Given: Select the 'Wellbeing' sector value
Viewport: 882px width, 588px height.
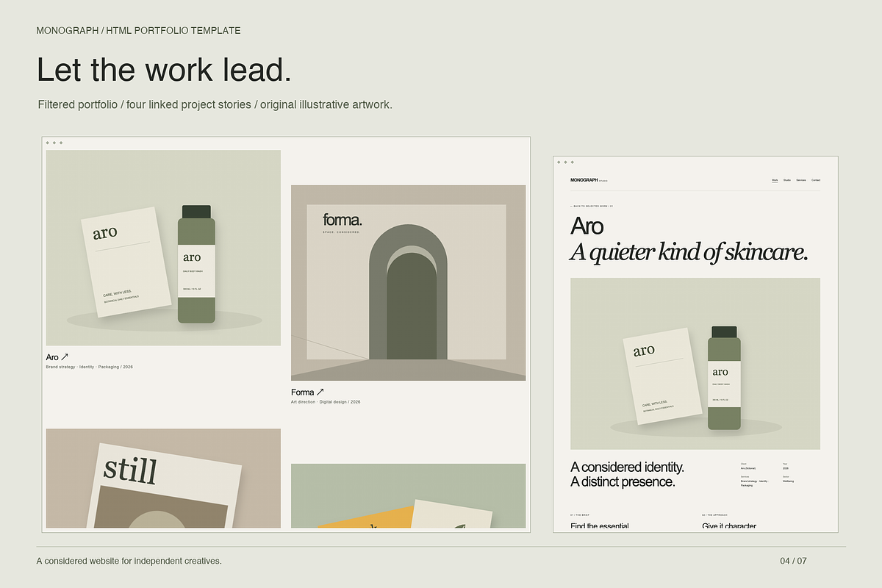Looking at the screenshot, I should click(788, 481).
